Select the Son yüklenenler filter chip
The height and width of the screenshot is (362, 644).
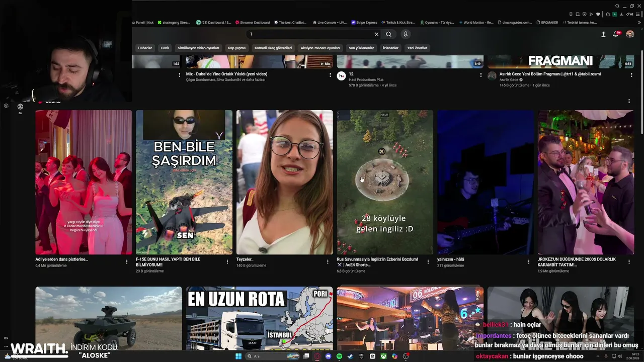pyautogui.click(x=361, y=48)
